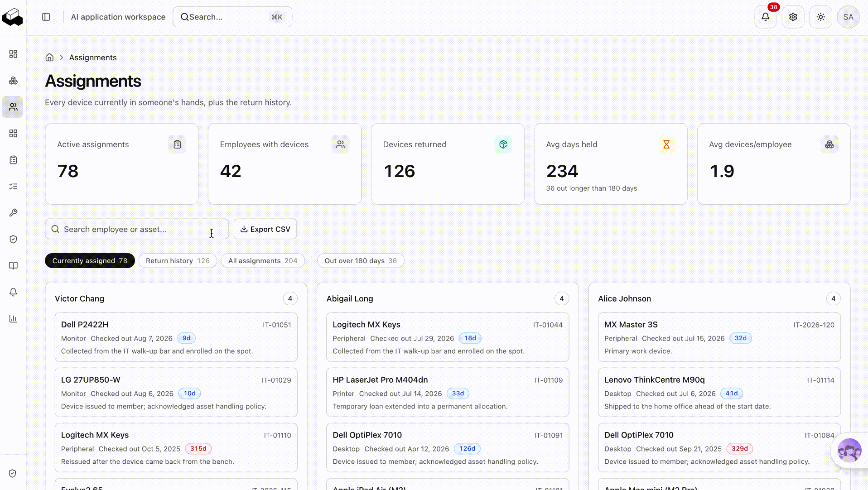The image size is (868, 490).
Task: Click the IT-01109 asset tag
Action: click(x=549, y=380)
